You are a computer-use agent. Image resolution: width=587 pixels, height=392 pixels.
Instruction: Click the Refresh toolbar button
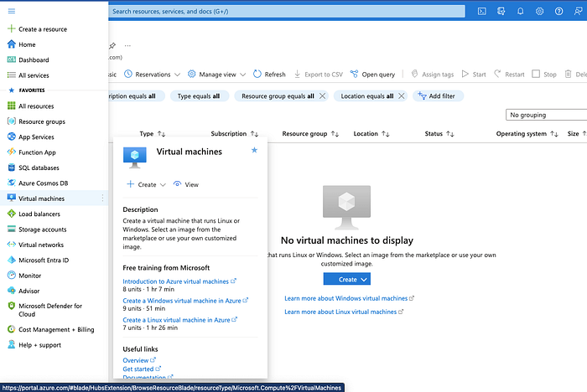[269, 75]
